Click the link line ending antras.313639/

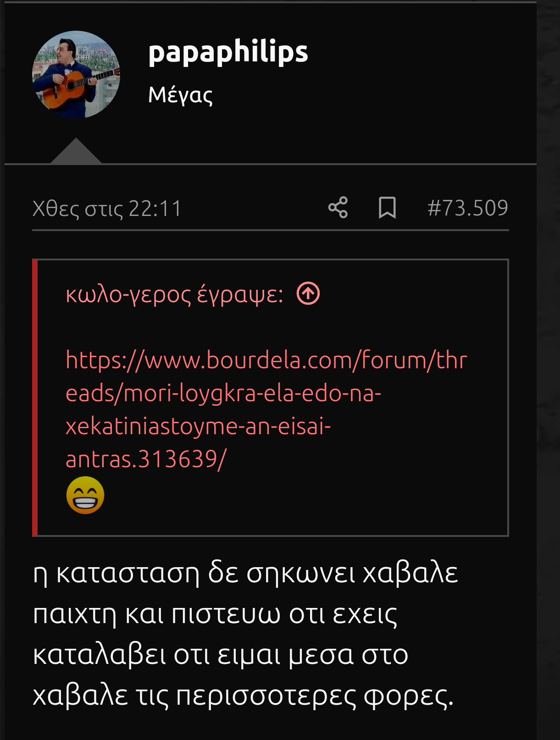[146, 459]
